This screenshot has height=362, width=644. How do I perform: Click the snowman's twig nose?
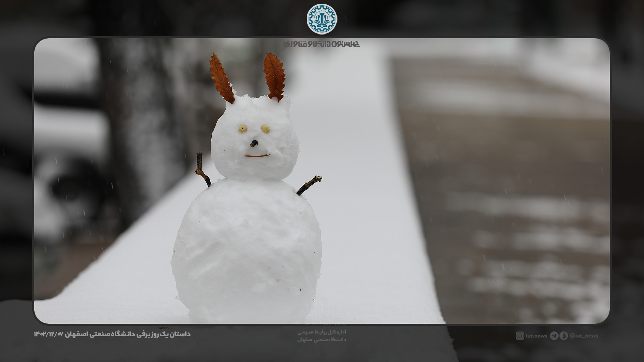[x=254, y=144]
